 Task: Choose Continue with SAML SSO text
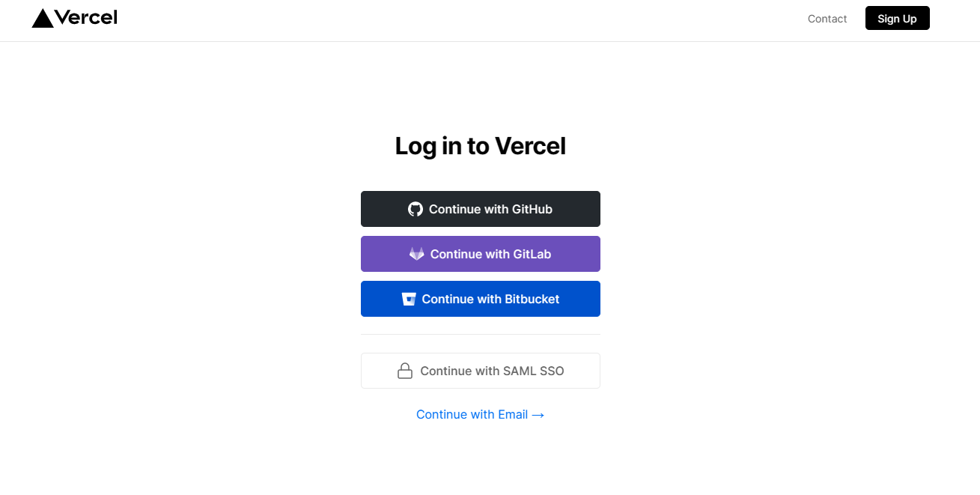pyautogui.click(x=492, y=371)
